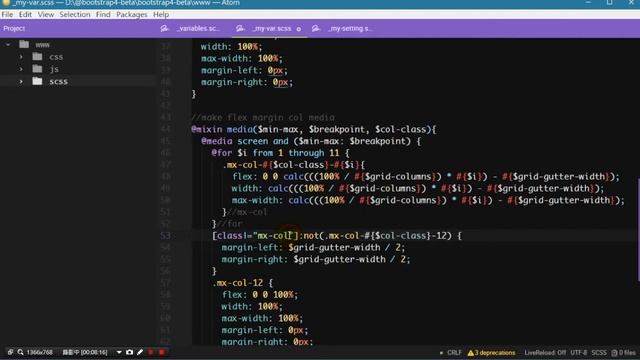Open the recorder dropdown arrow

coord(119,352)
